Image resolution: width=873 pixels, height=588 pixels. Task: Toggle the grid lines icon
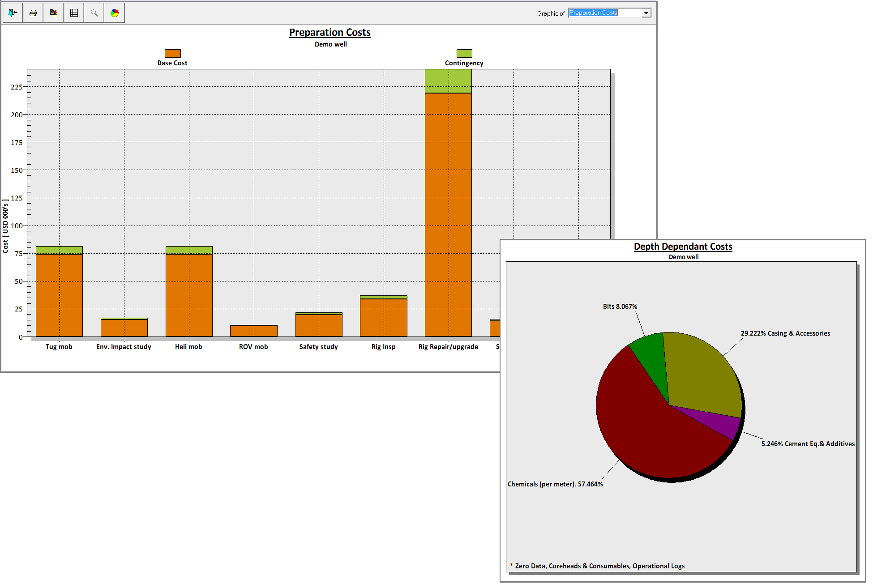(74, 13)
